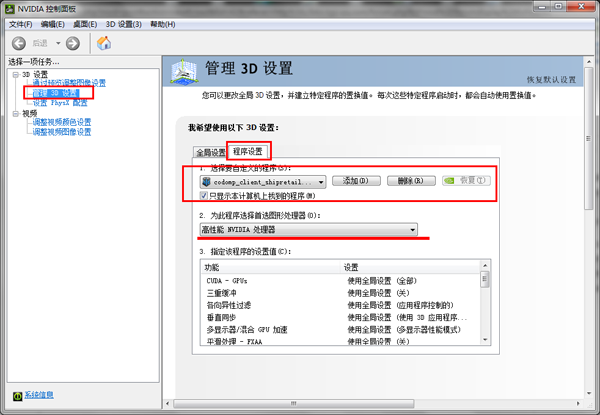
Task: Open the 高性能 NVIDIA 处理器 graphics dropdown
Action: pos(412,229)
